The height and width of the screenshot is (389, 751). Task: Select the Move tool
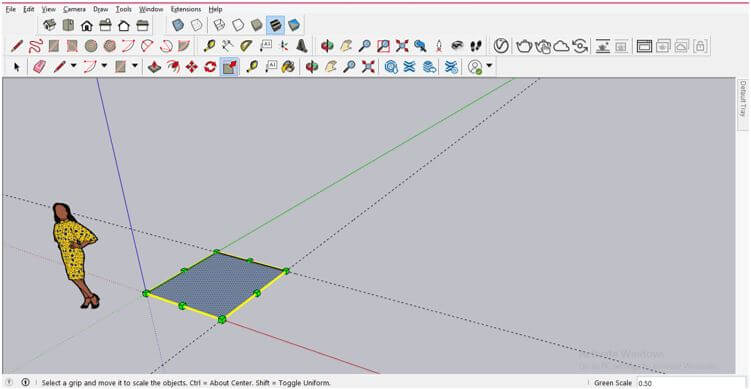click(x=192, y=67)
